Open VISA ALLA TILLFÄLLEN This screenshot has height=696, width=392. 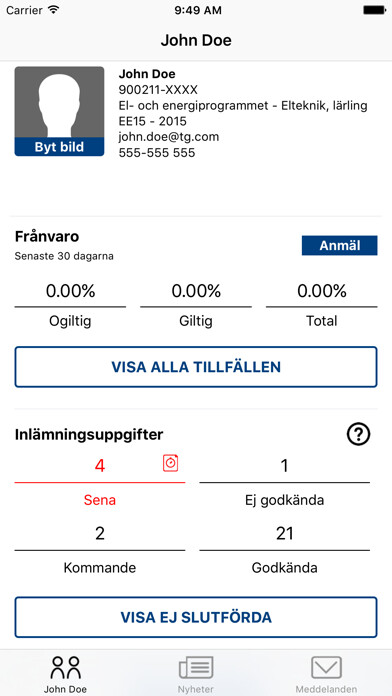tap(196, 367)
